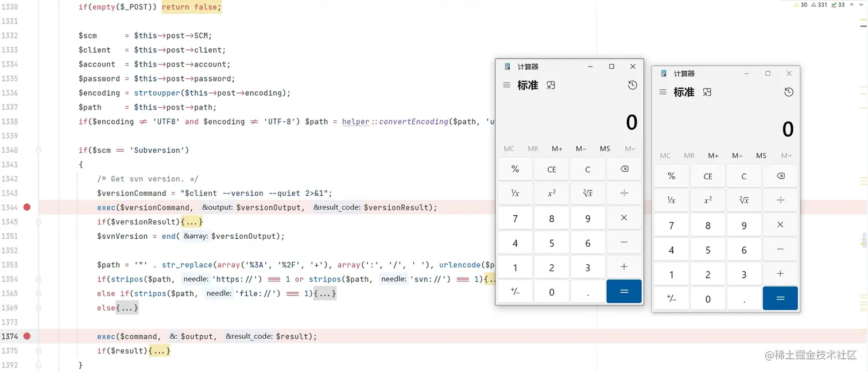Viewport: 868px width, 372px height.
Task: Click M+ in left Calculator
Action: [557, 149]
